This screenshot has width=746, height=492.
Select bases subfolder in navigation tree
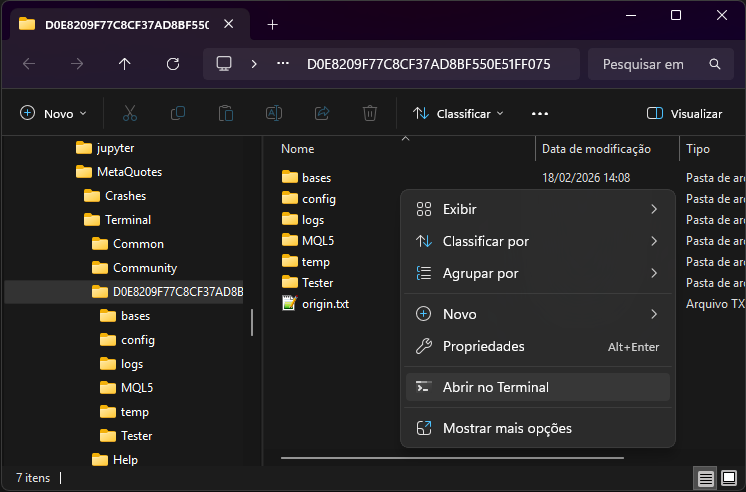[x=125, y=316]
